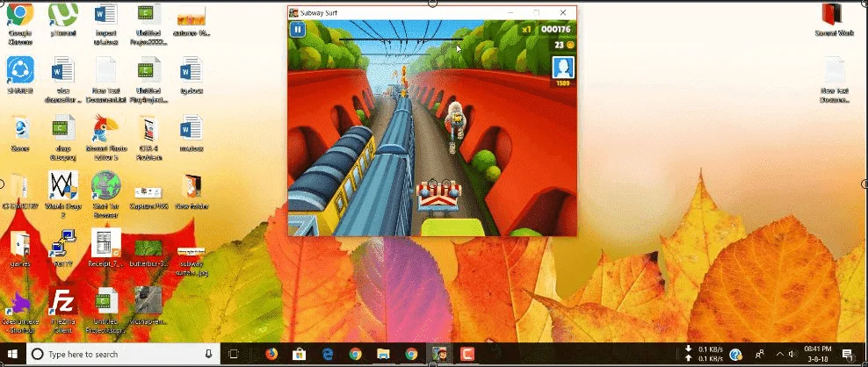Open the Action Center notifications
This screenshot has height=367, width=868.
pos(848,354)
